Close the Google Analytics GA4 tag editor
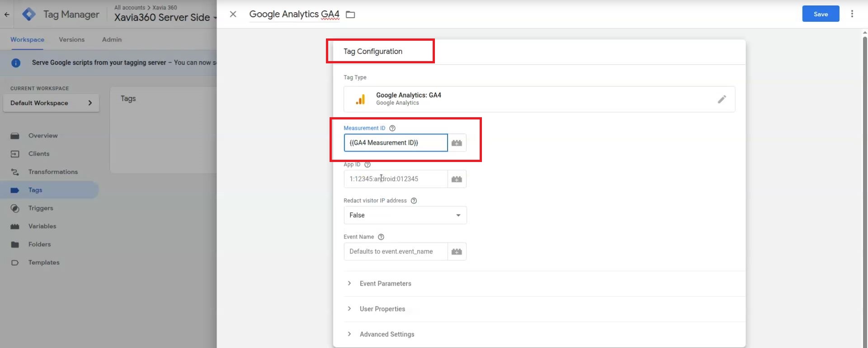This screenshot has width=868, height=348. [233, 14]
